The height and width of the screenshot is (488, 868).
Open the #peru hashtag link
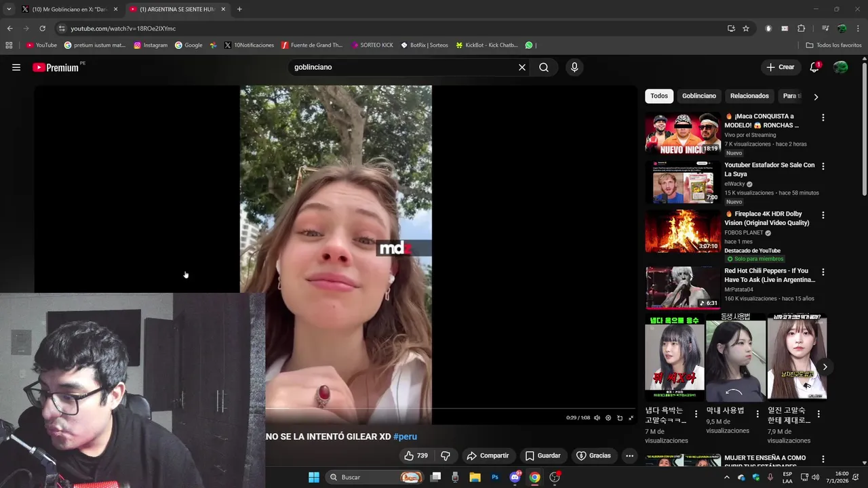pos(405,436)
